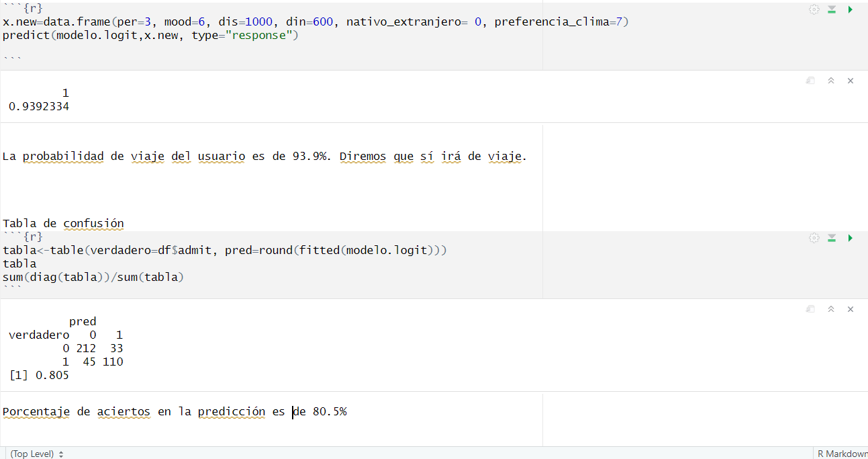
Task: Click the heading 'Tabla de confusión'
Action: tap(63, 223)
